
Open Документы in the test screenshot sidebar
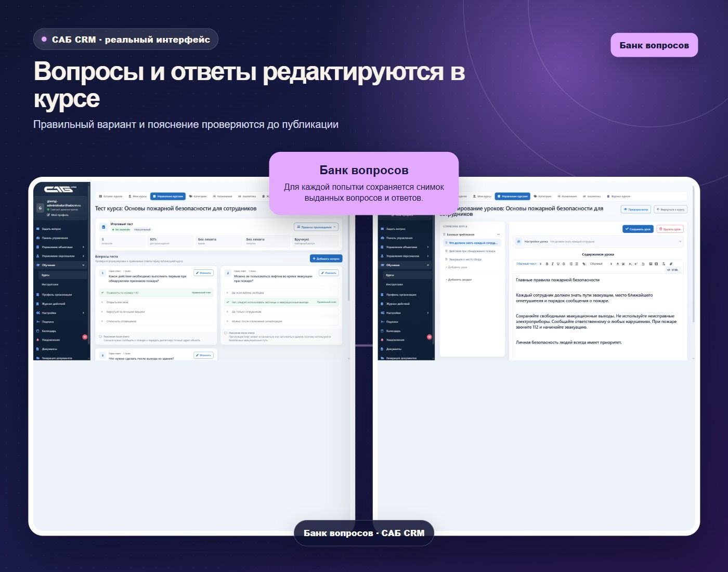(60, 349)
